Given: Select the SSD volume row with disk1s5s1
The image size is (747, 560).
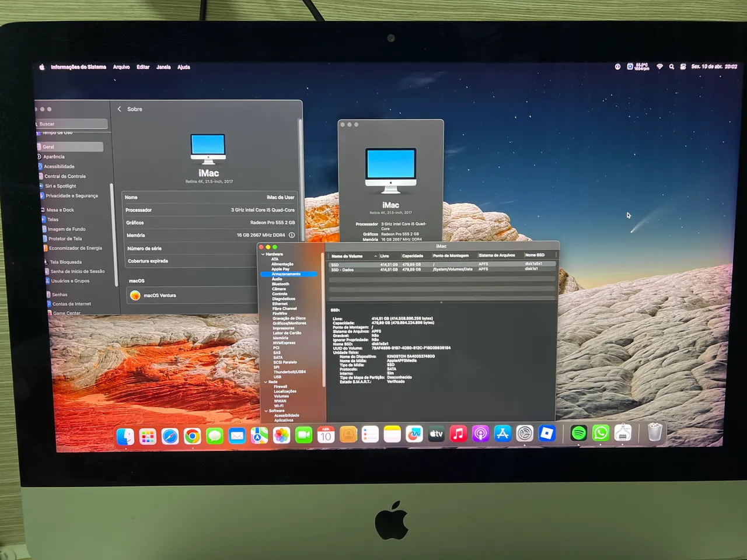Looking at the screenshot, I should (x=442, y=264).
